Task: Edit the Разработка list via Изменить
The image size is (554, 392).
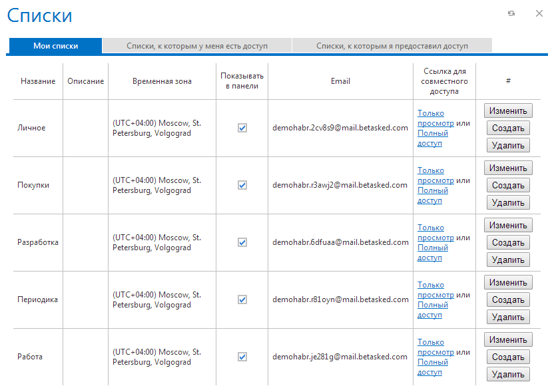Action: (508, 226)
